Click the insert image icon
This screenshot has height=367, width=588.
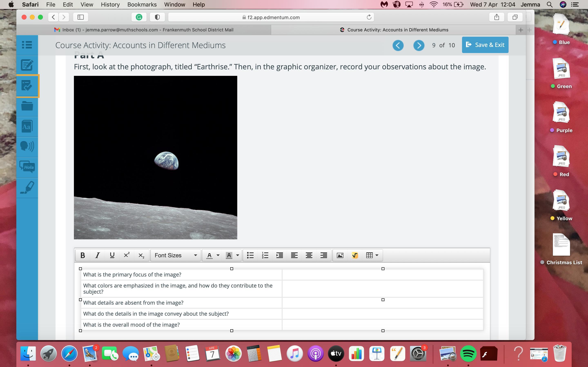coord(340,255)
